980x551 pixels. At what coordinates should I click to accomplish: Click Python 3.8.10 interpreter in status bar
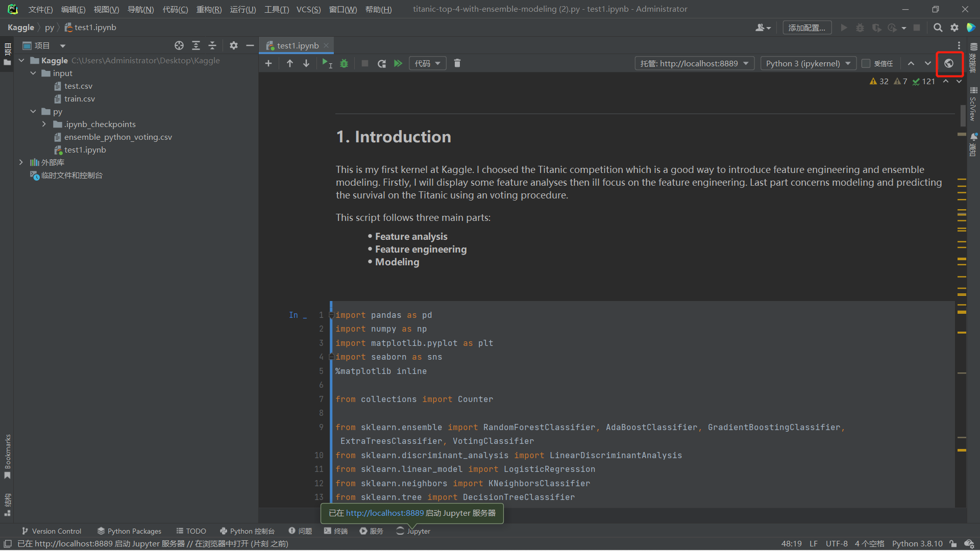pyautogui.click(x=917, y=544)
